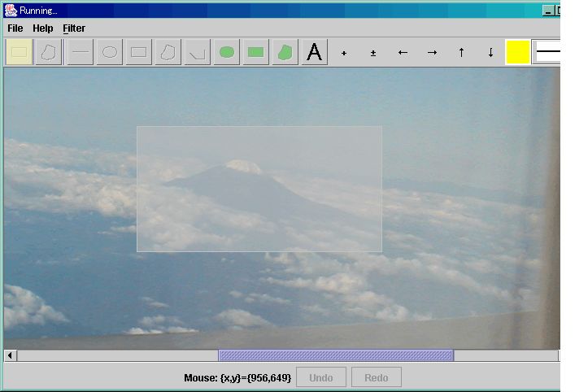Activate the text tool marked A

pos(314,52)
